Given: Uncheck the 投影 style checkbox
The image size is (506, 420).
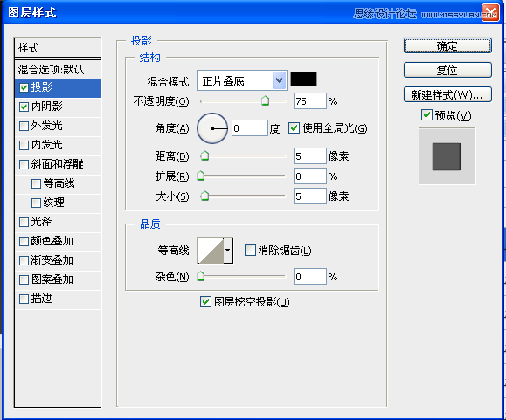Looking at the screenshot, I should 24,87.
